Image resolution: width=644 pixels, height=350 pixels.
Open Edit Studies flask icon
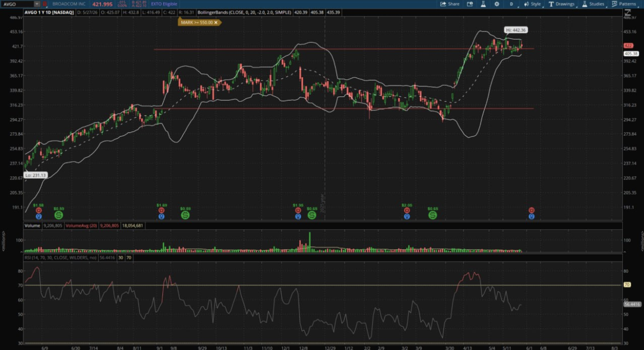point(483,4)
